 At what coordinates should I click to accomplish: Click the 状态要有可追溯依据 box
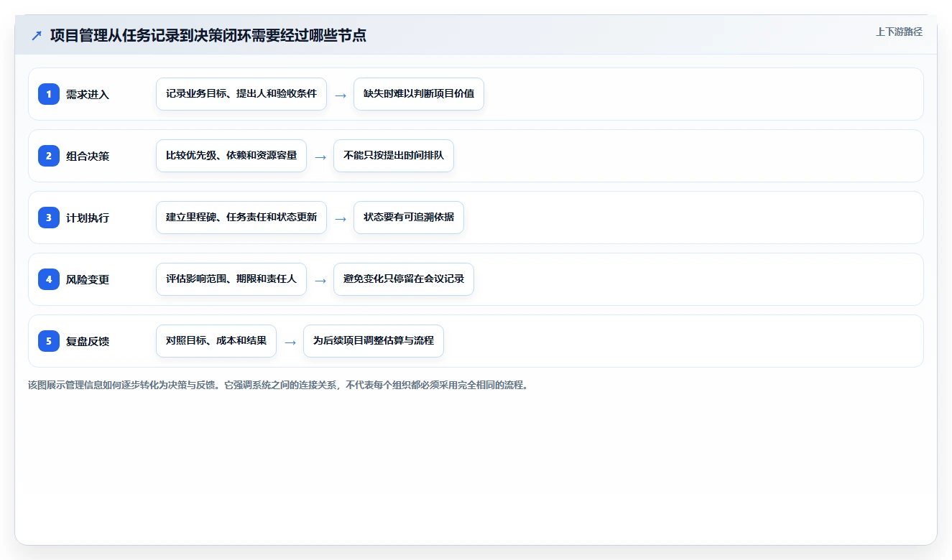[x=409, y=218]
